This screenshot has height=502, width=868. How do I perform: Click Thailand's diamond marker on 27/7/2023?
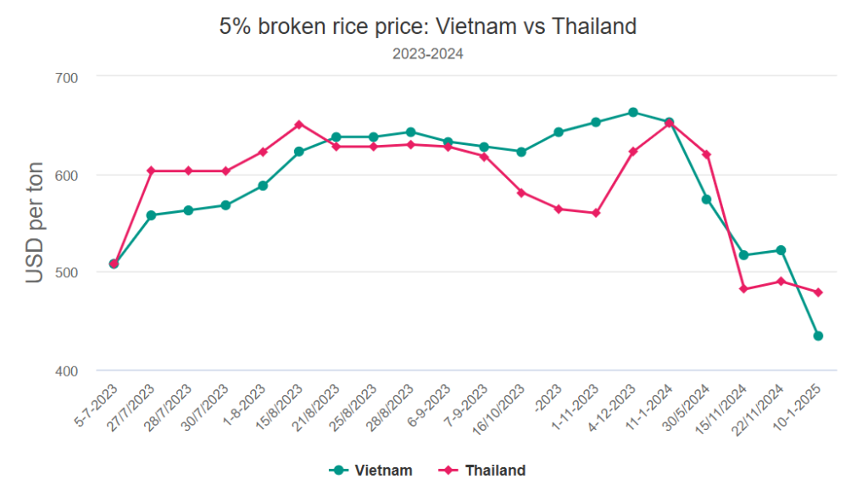coord(151,170)
